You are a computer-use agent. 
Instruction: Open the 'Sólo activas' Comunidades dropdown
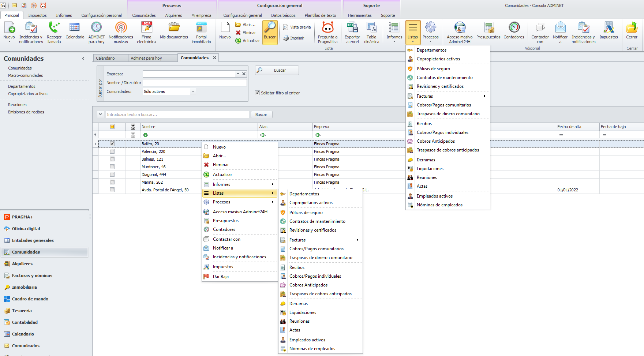[x=193, y=91]
